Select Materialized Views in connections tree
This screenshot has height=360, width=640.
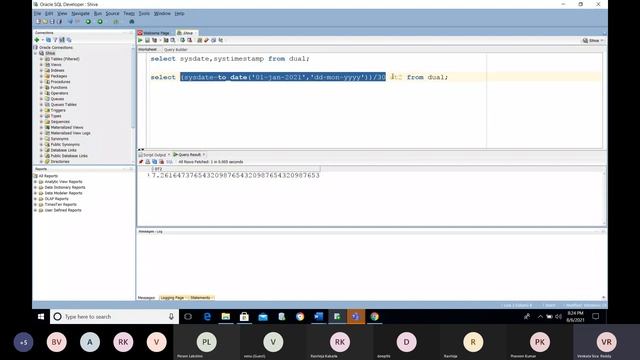pos(67,128)
